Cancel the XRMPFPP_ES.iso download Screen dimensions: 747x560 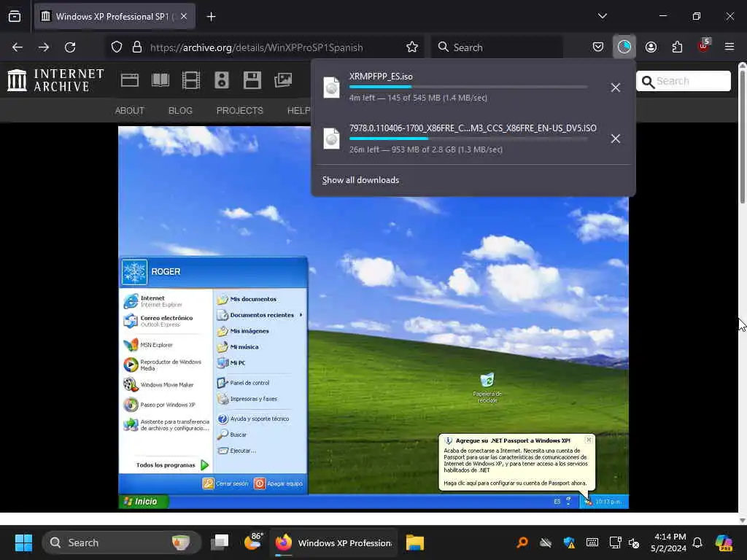(616, 87)
